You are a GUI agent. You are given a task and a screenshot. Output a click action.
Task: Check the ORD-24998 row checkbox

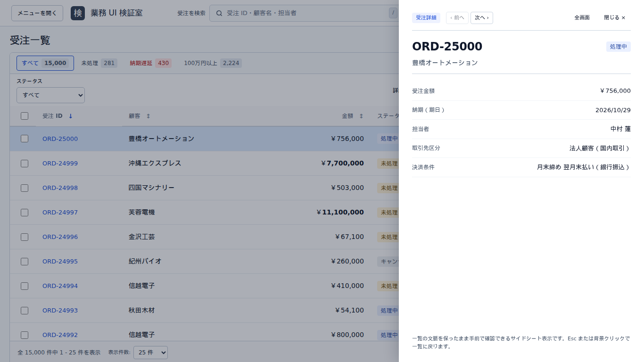click(x=25, y=188)
